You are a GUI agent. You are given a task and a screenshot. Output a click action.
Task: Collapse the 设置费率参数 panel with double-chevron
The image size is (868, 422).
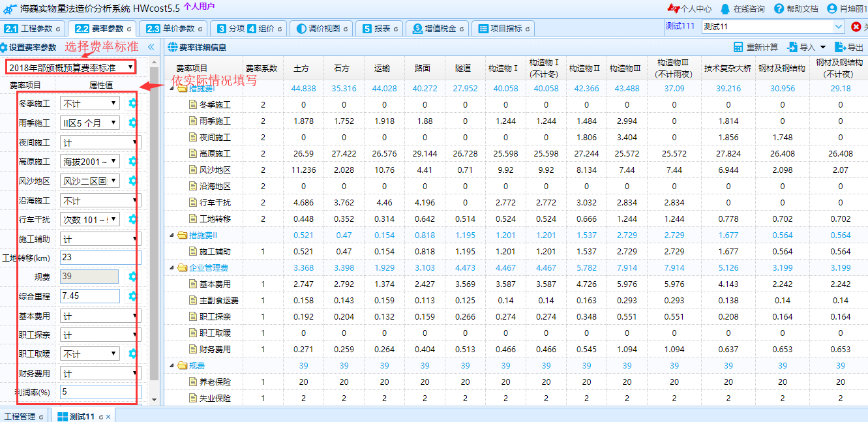pyautogui.click(x=151, y=47)
